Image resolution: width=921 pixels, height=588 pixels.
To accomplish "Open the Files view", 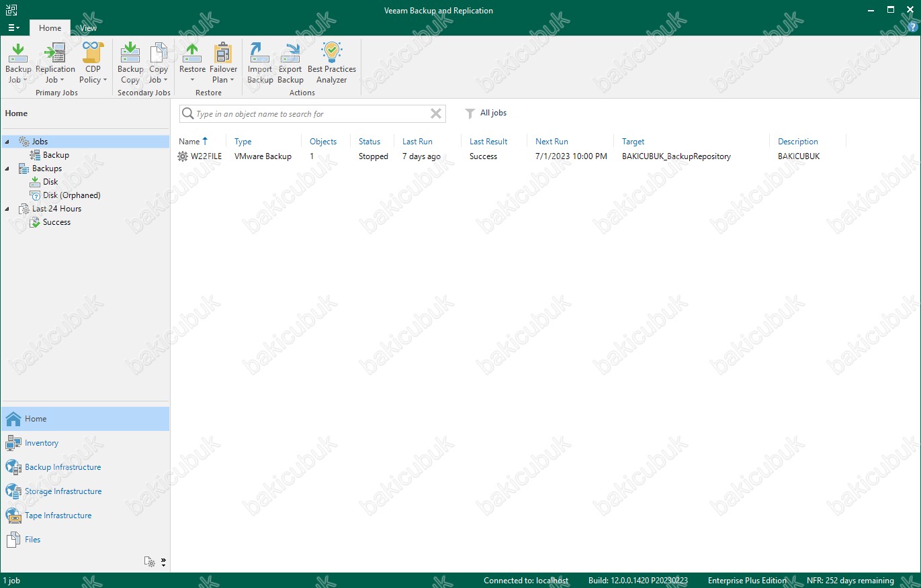I will click(85, 540).
